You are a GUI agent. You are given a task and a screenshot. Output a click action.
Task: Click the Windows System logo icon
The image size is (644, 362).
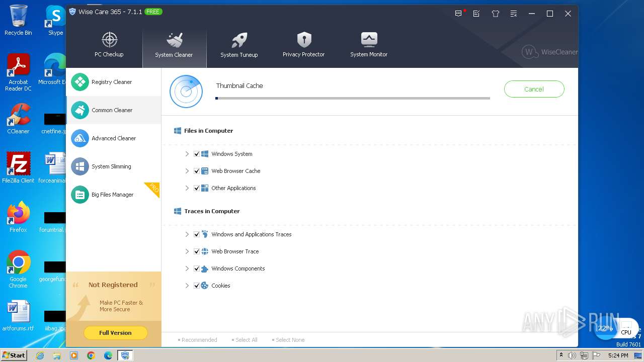(x=205, y=154)
